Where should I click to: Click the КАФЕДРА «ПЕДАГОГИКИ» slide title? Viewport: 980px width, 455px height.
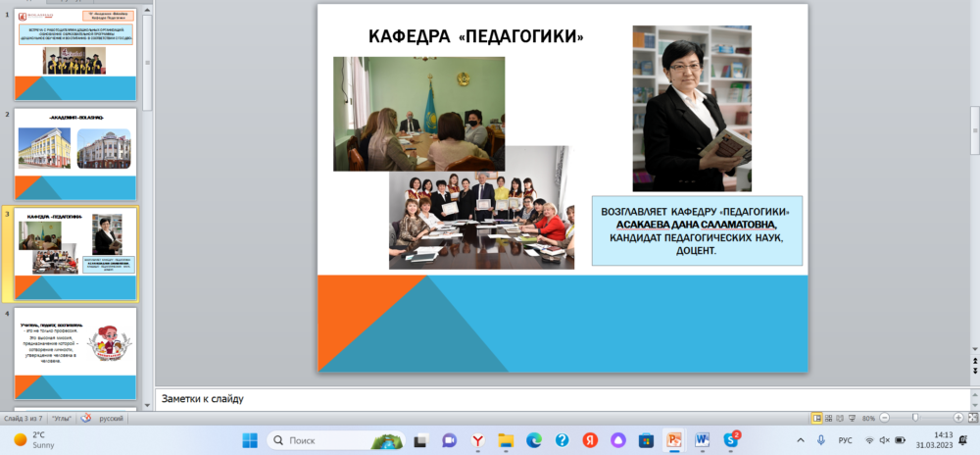pyautogui.click(x=475, y=36)
